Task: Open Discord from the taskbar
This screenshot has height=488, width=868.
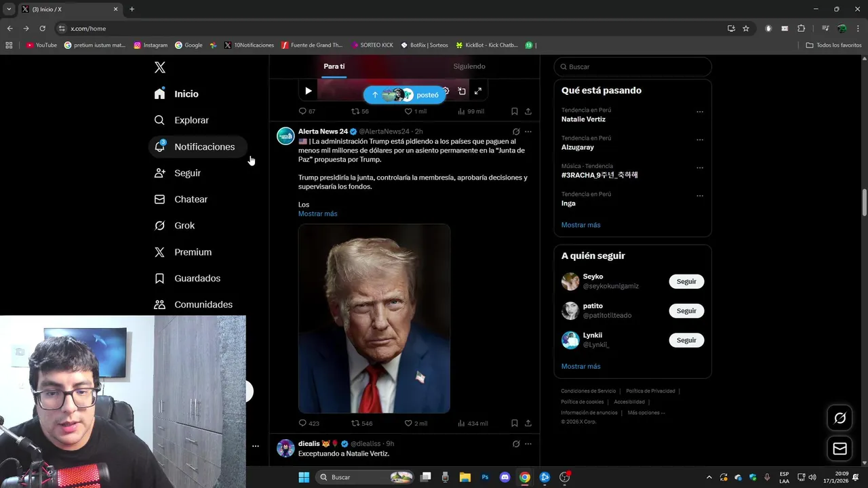Action: pos(505,477)
